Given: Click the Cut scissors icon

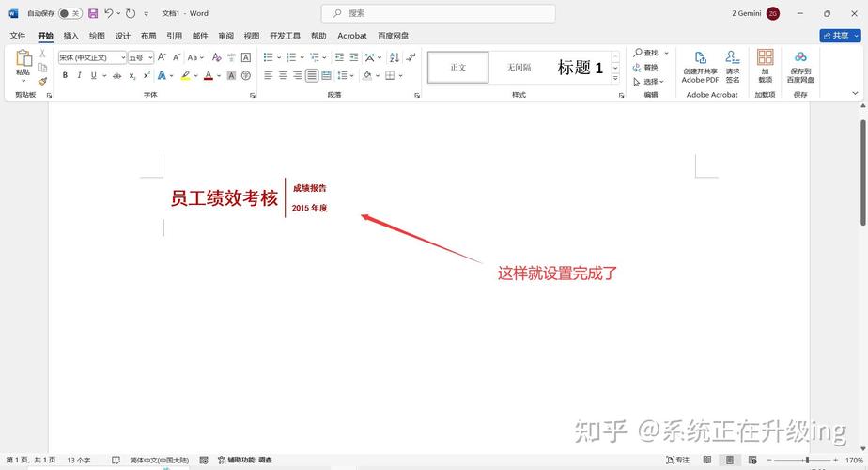Looking at the screenshot, I should [x=42, y=54].
